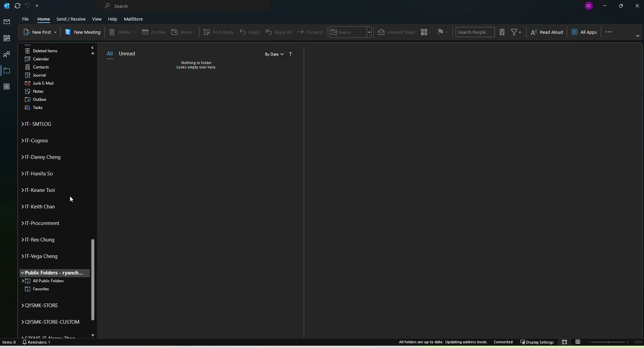
Task: Switch to the Help tab
Action: tap(112, 19)
